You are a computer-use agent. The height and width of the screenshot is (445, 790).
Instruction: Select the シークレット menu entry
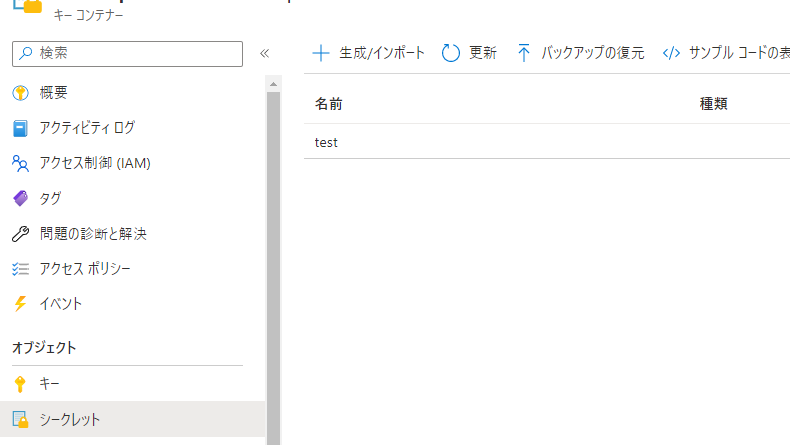pyautogui.click(x=133, y=419)
